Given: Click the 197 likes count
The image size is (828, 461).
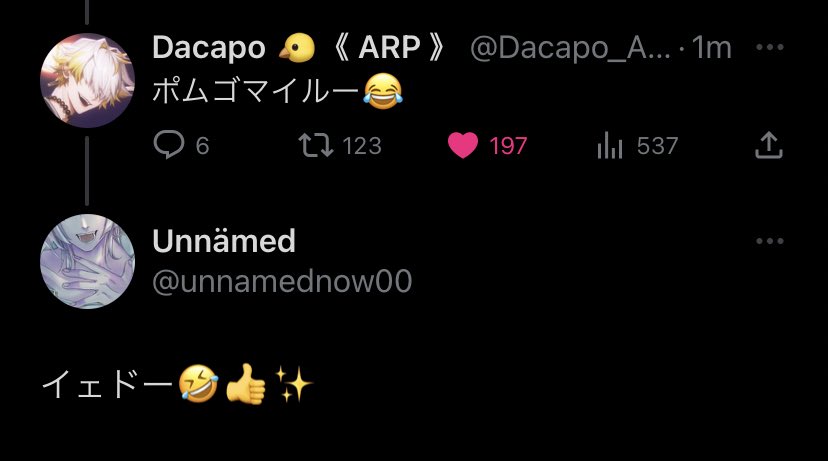Looking at the screenshot, I should pos(508,146).
